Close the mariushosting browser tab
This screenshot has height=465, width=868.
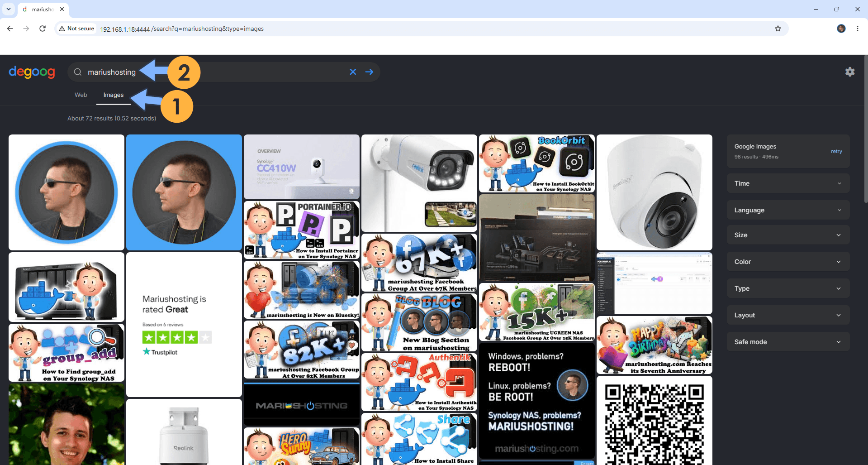[x=62, y=9]
